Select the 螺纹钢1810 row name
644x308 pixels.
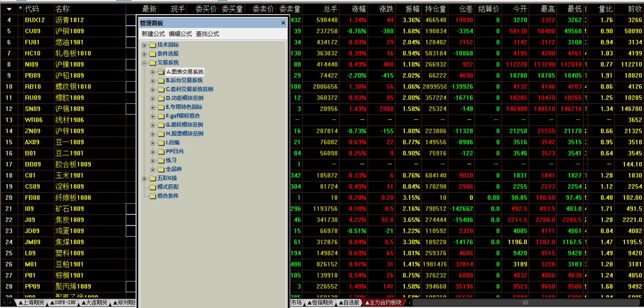click(73, 87)
